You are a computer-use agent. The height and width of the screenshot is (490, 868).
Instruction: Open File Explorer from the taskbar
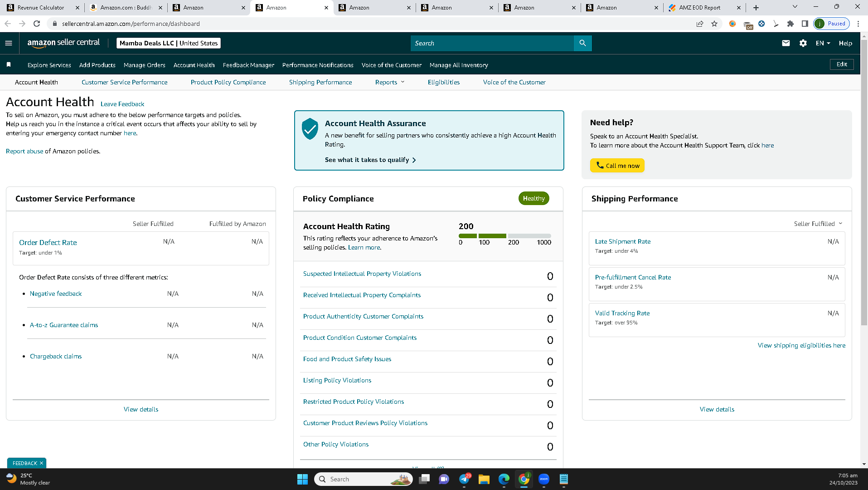pyautogui.click(x=484, y=479)
